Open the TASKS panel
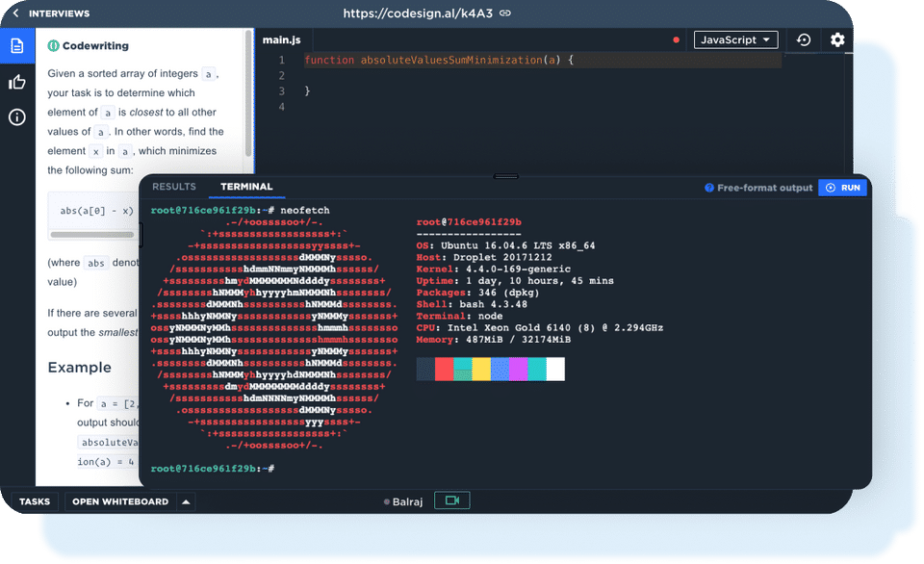The image size is (924, 564). [x=35, y=501]
